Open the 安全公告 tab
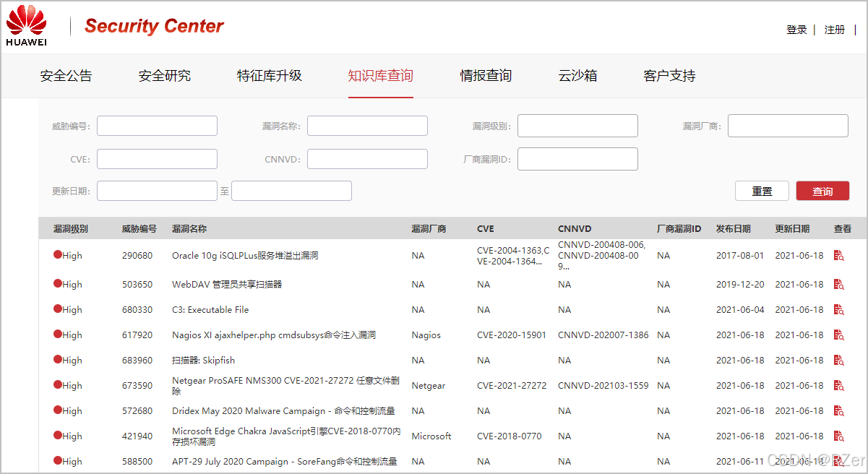Viewport: 868px width, 474px height. (x=66, y=76)
